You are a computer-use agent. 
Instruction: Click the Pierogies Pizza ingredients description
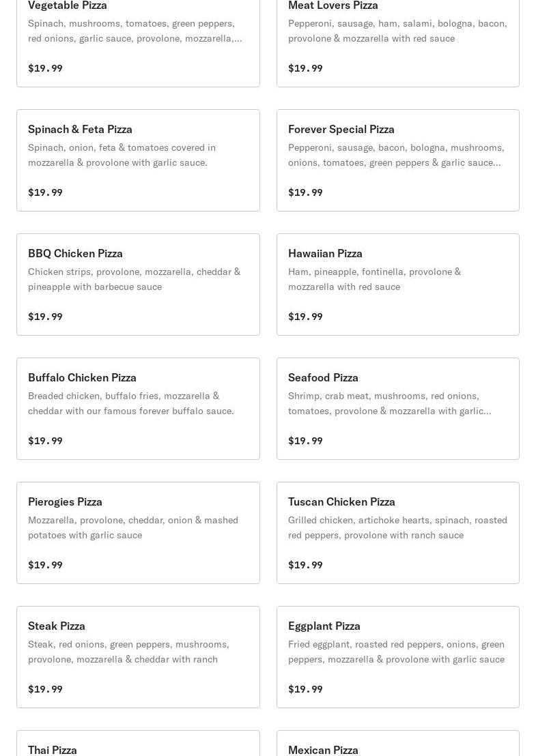click(x=133, y=527)
